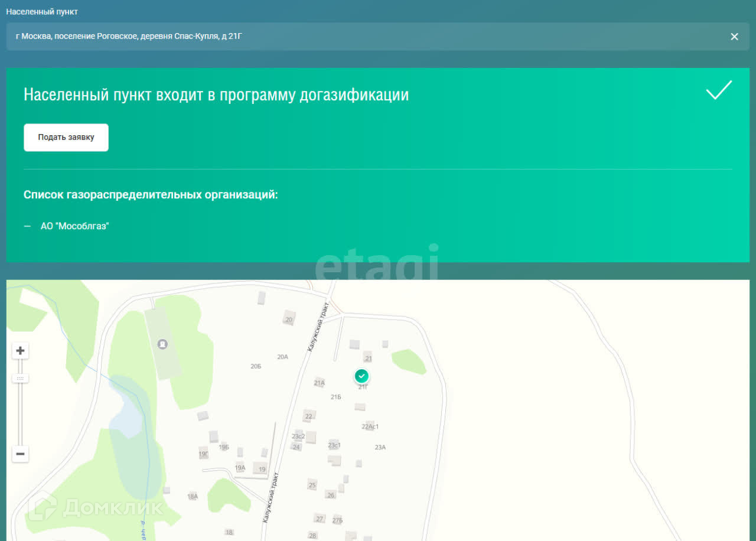Screen dimensions: 756x541
Task: Click house label 23с1 on the map
Action: [x=334, y=445]
